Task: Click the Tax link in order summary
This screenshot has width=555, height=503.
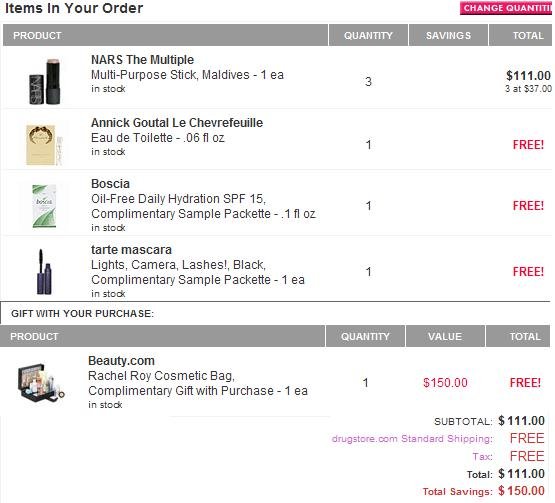Action: 482,456
